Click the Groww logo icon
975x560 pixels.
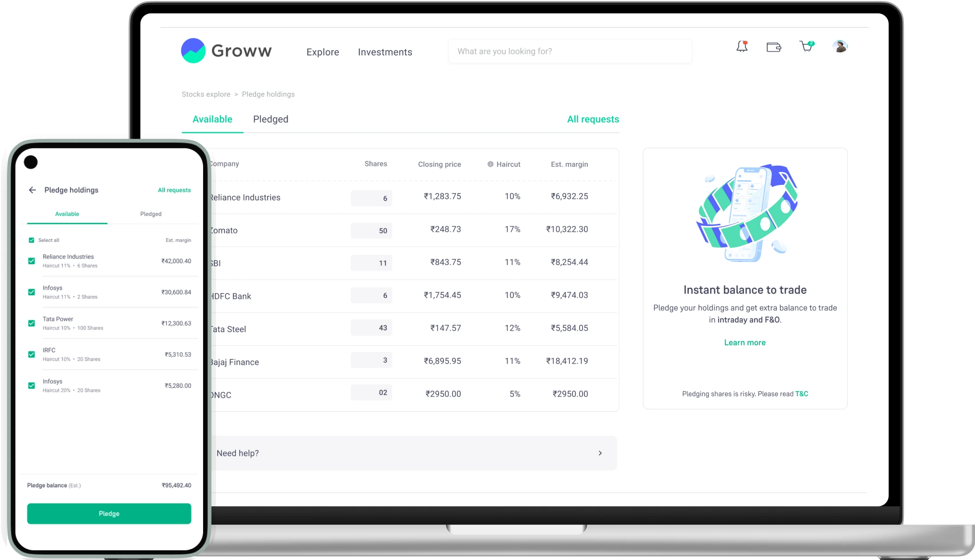pyautogui.click(x=193, y=51)
